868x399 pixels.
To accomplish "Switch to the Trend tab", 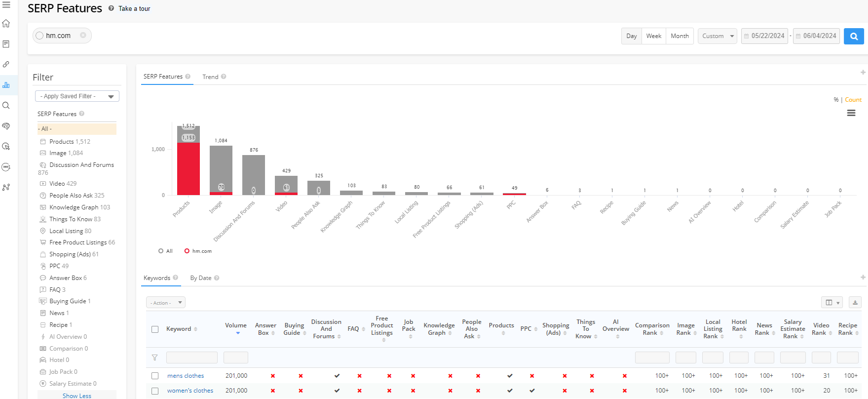I will click(210, 77).
